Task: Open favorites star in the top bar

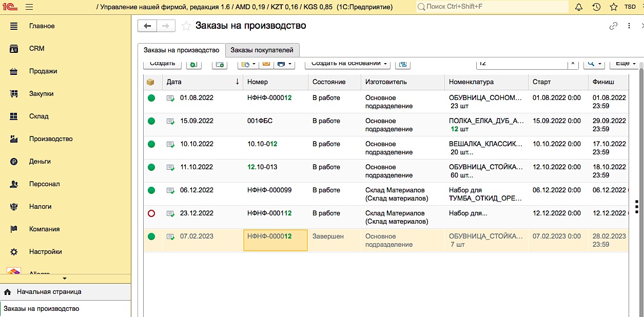Action: tap(614, 7)
